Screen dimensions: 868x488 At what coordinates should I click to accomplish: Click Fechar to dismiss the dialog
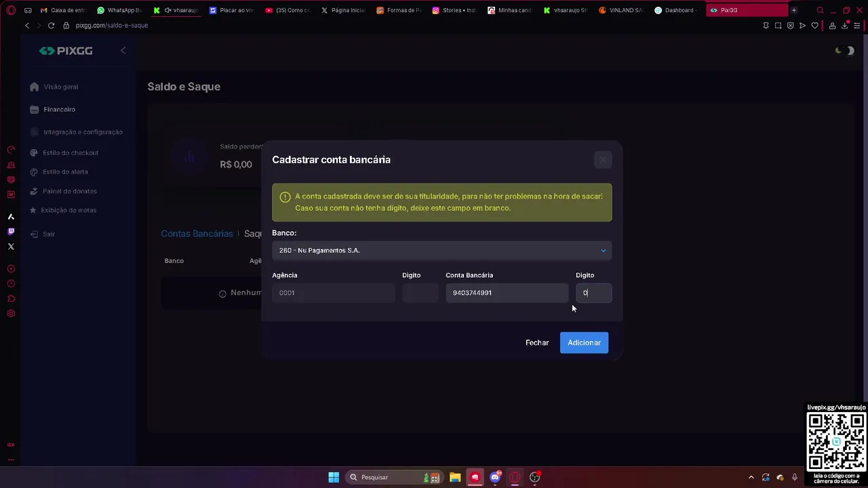pos(537,342)
